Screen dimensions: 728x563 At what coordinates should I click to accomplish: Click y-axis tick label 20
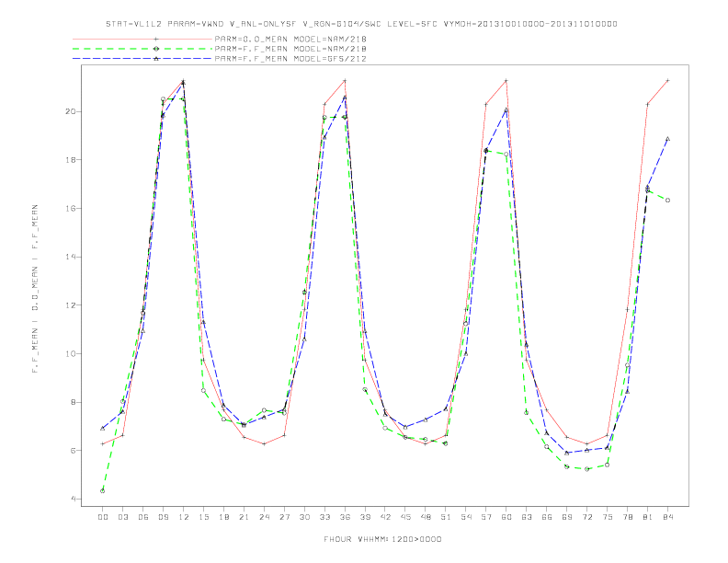71,111
